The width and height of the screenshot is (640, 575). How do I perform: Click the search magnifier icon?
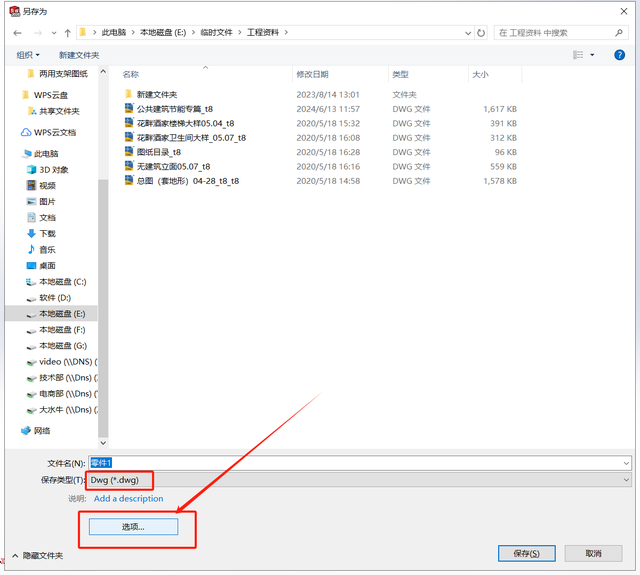click(619, 33)
